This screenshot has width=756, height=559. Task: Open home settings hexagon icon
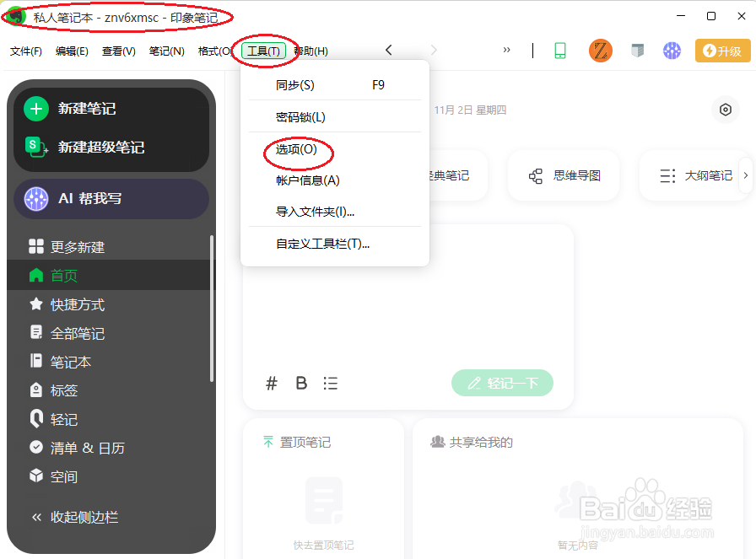click(x=725, y=110)
